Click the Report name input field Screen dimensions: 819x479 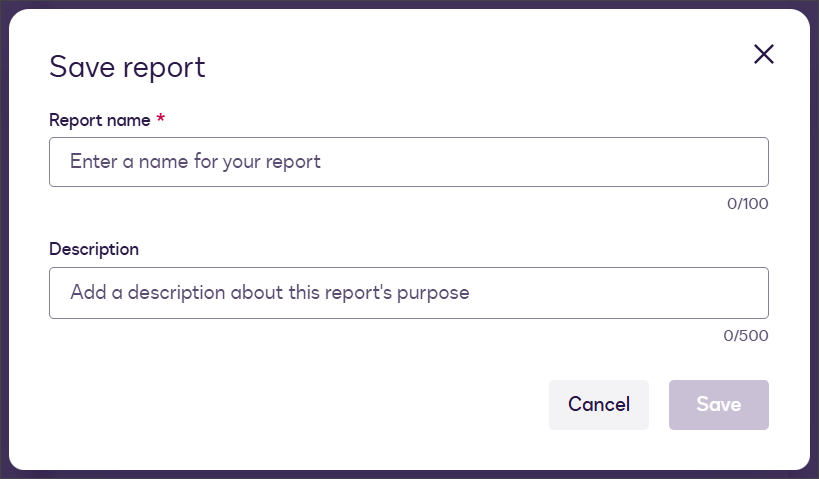click(x=408, y=162)
